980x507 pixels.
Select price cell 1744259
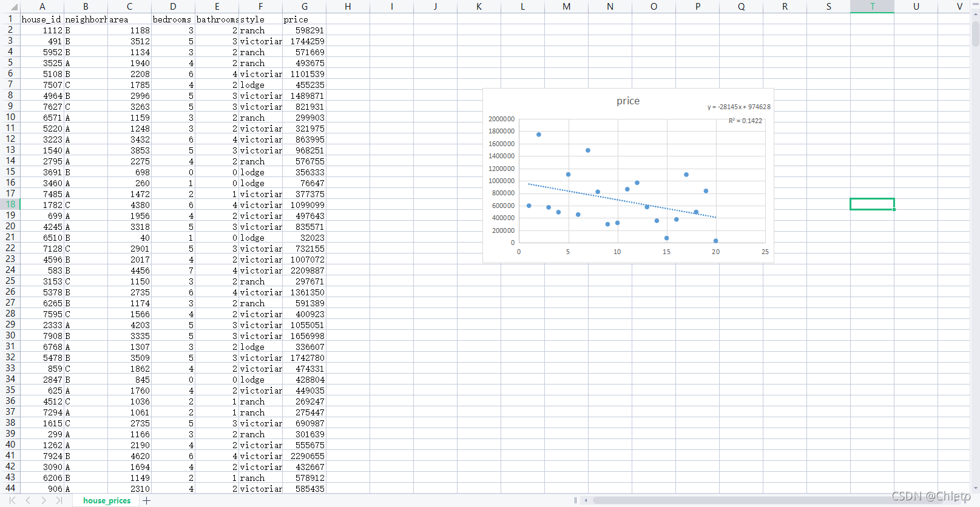coord(304,41)
